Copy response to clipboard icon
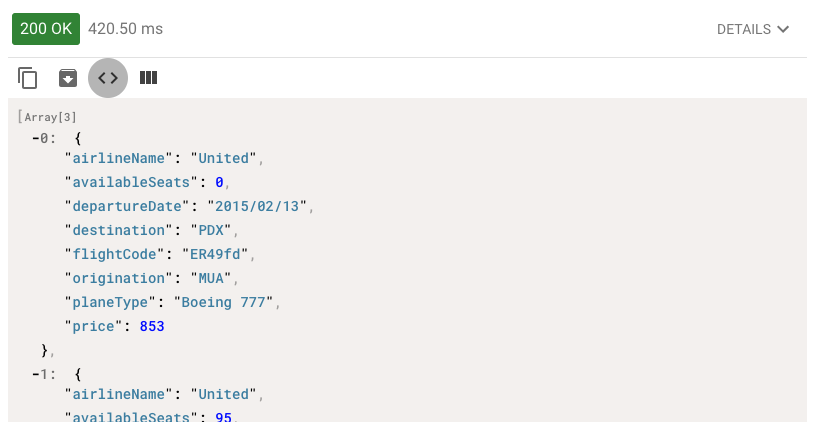This screenshot has width=820, height=422. pos(27,78)
